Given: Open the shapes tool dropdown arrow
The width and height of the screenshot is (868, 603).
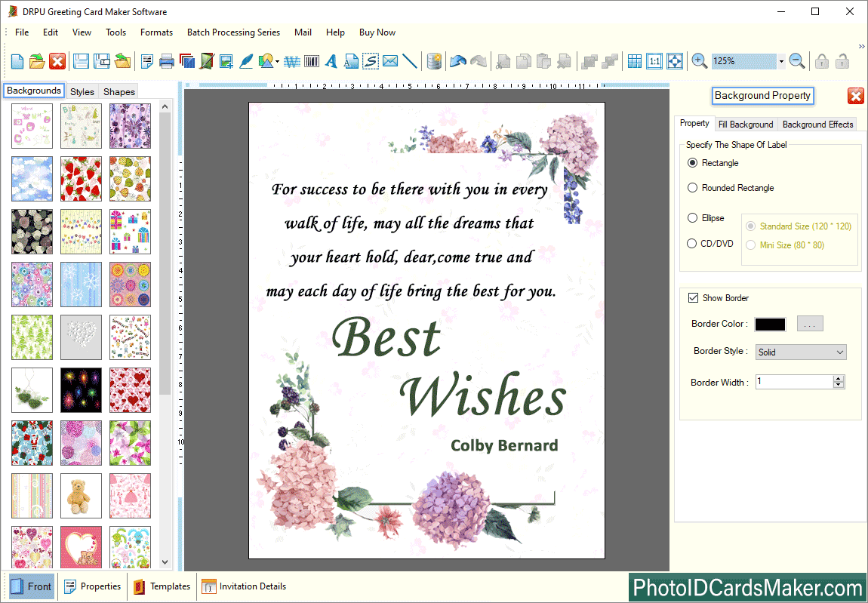Looking at the screenshot, I should [278, 62].
